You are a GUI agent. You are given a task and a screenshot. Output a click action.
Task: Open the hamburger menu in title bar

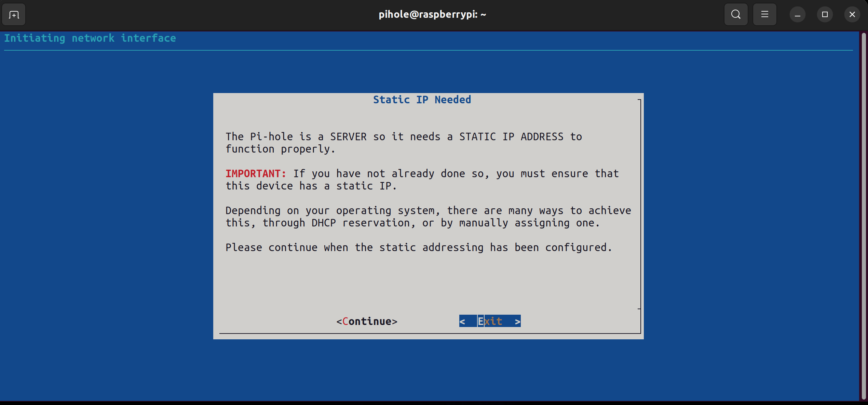coord(764,15)
